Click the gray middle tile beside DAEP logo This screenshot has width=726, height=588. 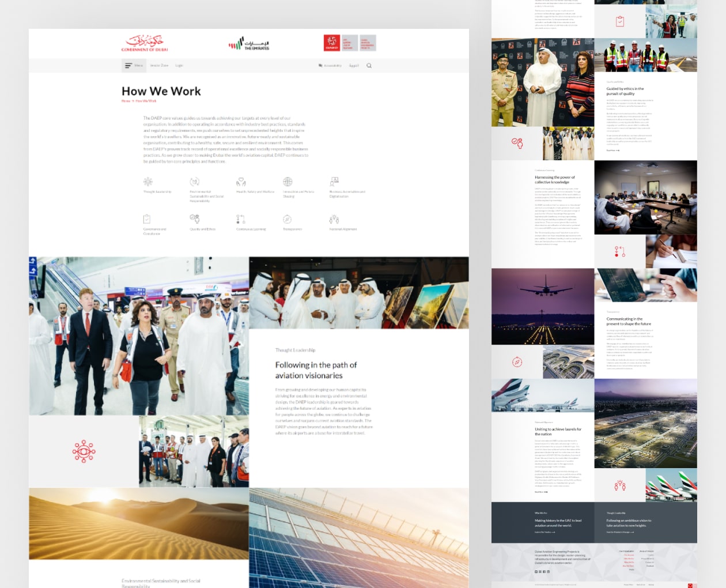point(350,43)
